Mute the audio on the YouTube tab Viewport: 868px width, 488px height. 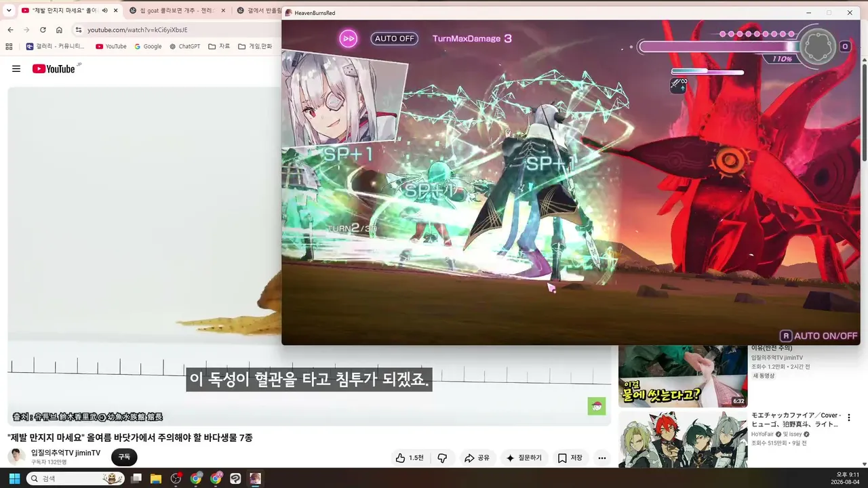point(104,11)
